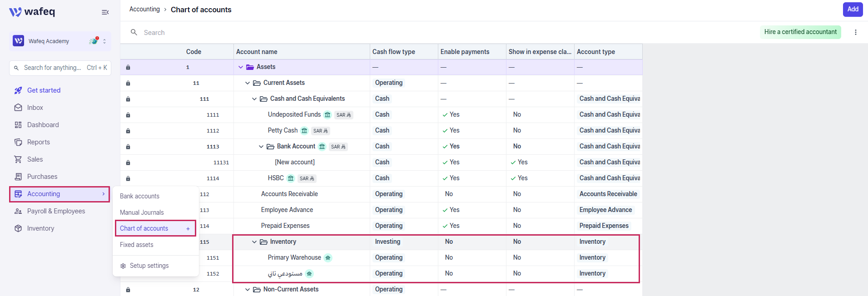Click the Inventory box icon in sidebar
The height and width of the screenshot is (296, 868).
(18, 228)
